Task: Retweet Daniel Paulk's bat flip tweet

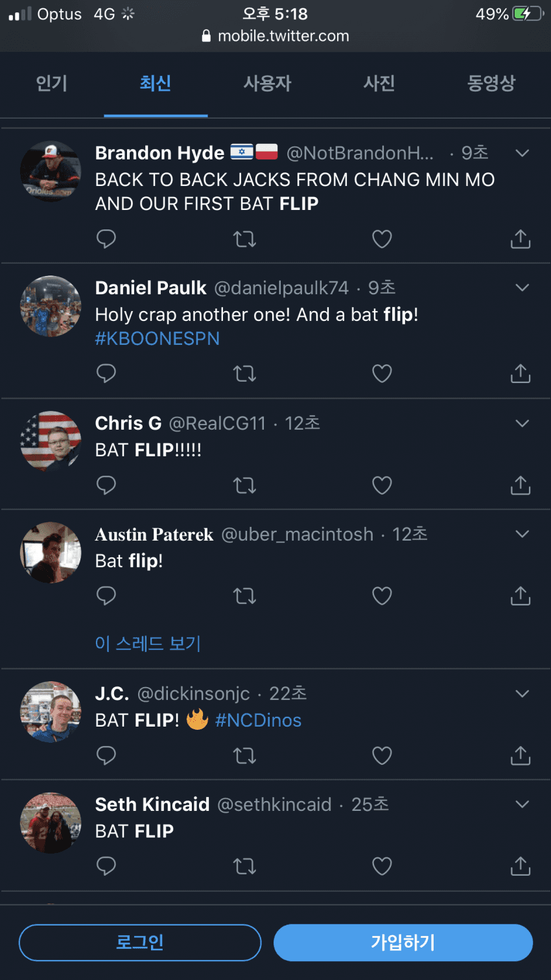Action: pyautogui.click(x=244, y=374)
